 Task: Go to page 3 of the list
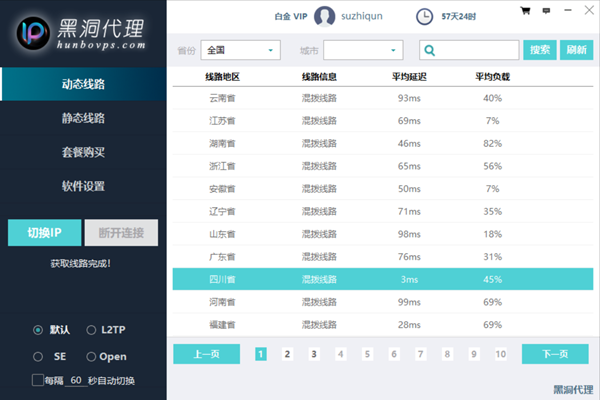pos(313,354)
